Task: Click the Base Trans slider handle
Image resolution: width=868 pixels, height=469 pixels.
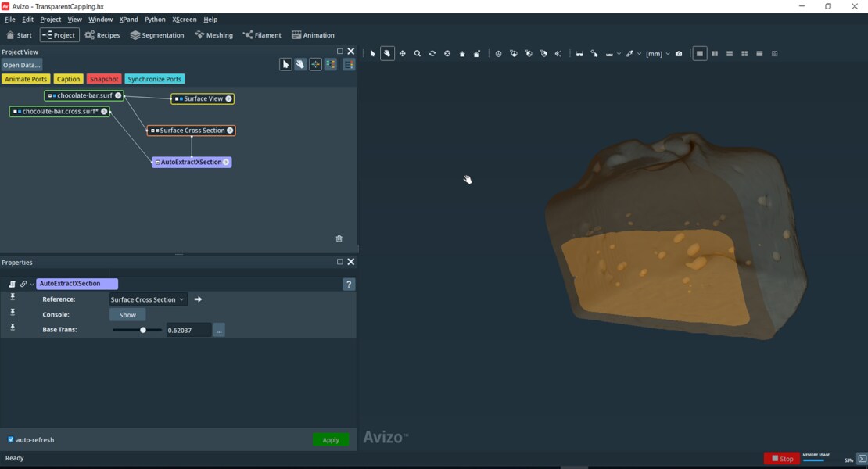Action: tap(143, 331)
